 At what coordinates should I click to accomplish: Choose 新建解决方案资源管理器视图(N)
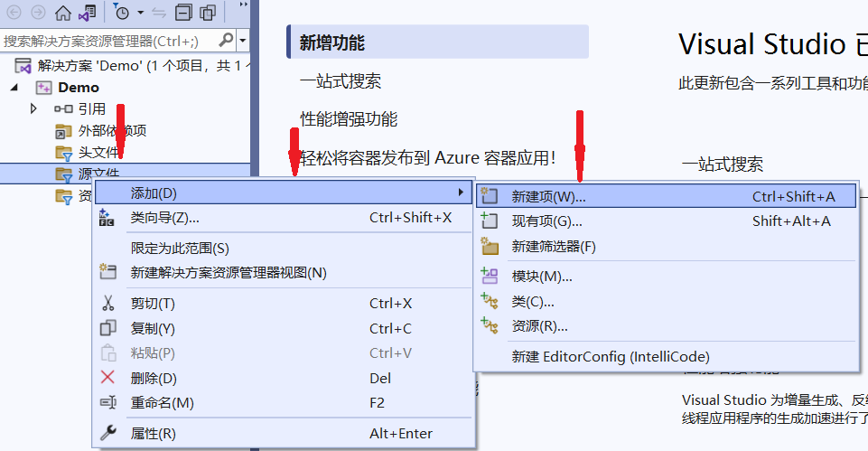click(284, 273)
